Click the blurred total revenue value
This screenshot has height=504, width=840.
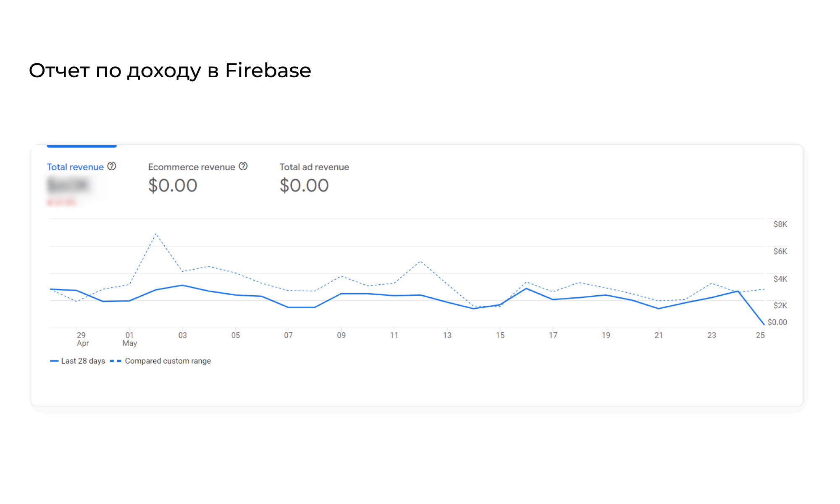pyautogui.click(x=68, y=185)
